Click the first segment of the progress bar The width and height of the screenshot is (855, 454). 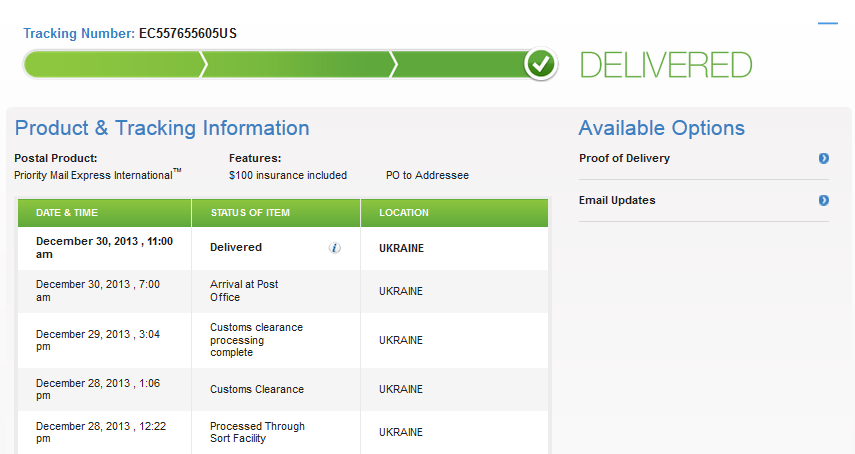pos(112,65)
